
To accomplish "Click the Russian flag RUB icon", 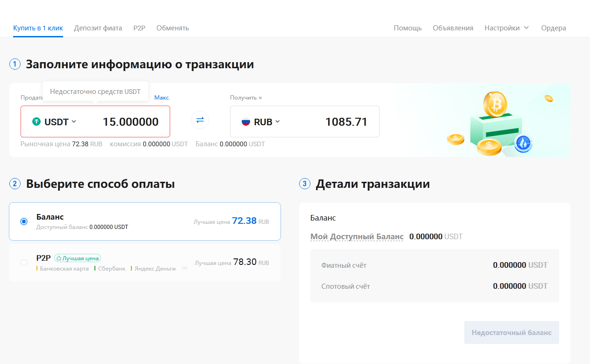I will click(246, 122).
